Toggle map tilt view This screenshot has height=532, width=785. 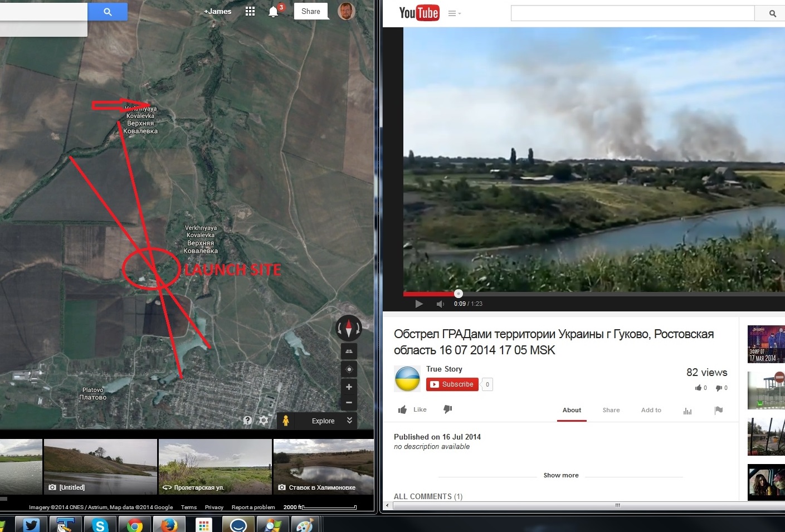[349, 351]
